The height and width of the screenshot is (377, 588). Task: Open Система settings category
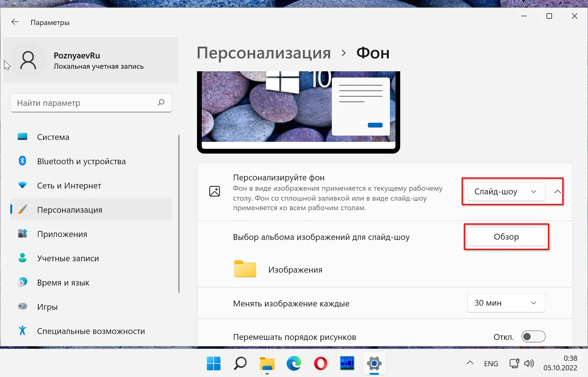tap(91, 137)
